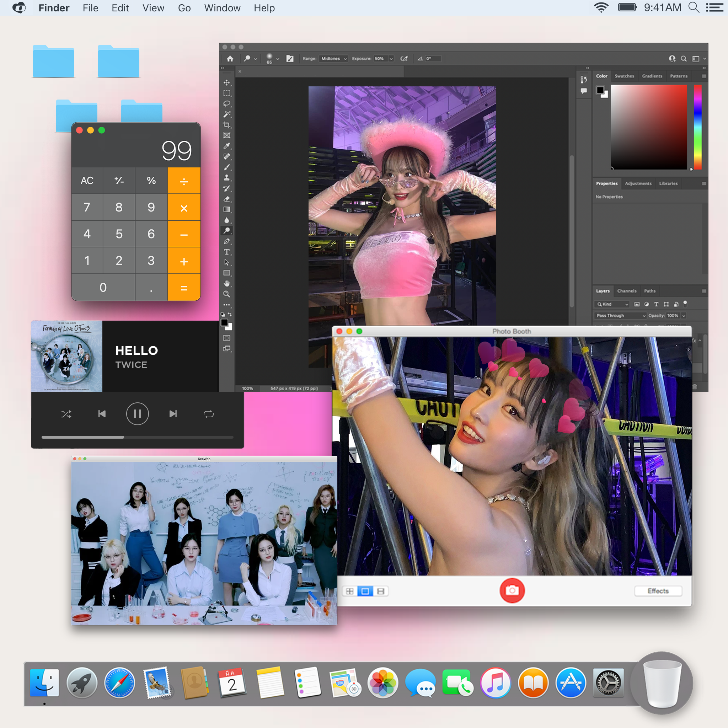Click the rainbow hue slider strip
The height and width of the screenshot is (728, 728).
697,127
